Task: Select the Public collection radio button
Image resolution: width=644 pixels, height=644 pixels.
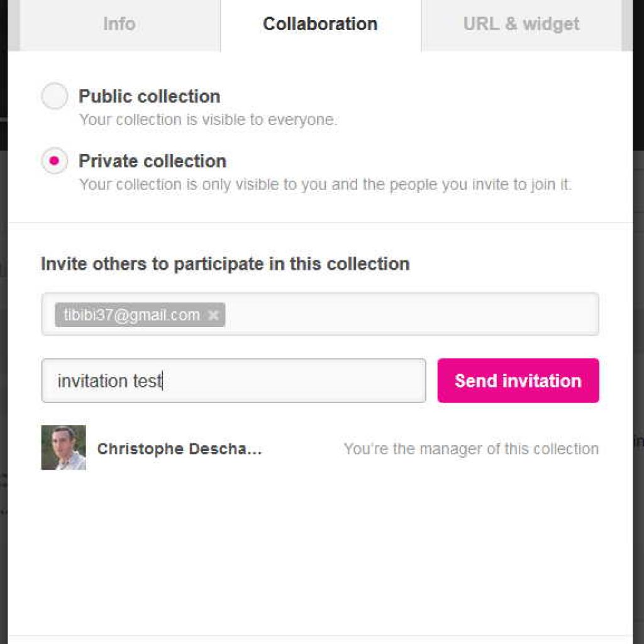Action: (x=54, y=96)
